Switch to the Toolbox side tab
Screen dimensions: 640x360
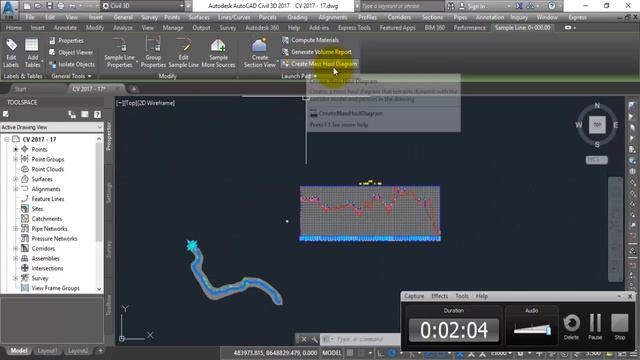click(x=109, y=305)
